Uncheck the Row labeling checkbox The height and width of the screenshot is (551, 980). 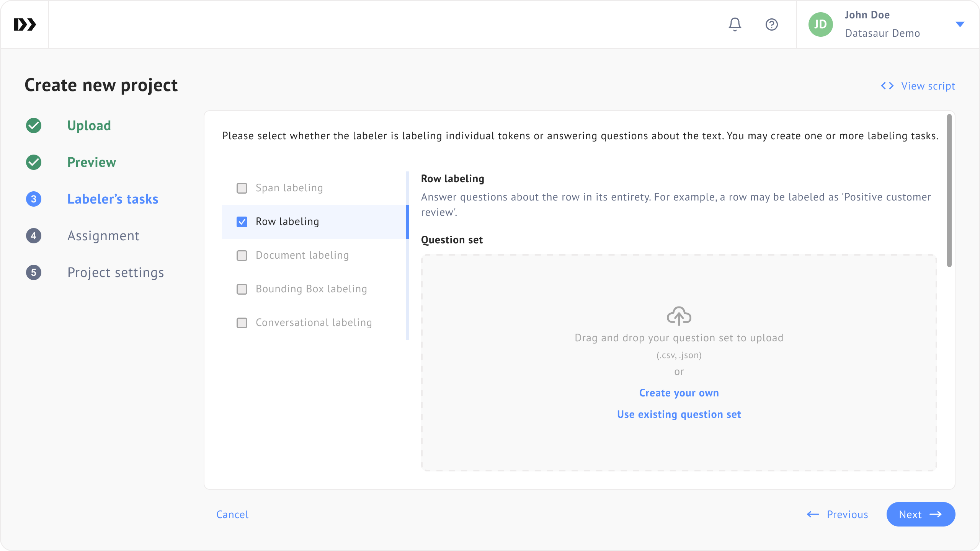tap(242, 222)
